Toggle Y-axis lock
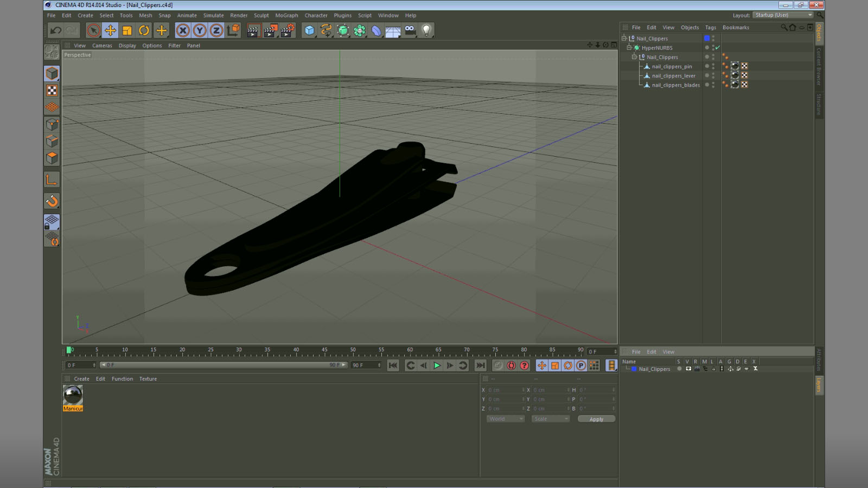This screenshot has height=488, width=868. pos(200,30)
